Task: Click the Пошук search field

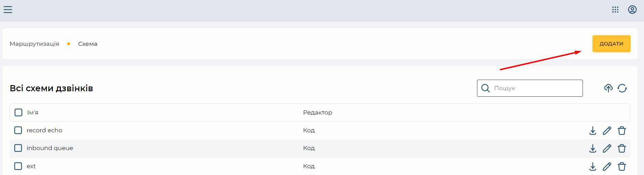Action: (530, 88)
